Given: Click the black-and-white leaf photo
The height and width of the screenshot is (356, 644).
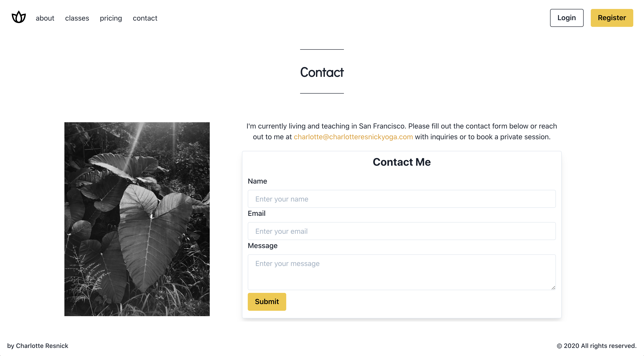Looking at the screenshot, I should click(137, 219).
